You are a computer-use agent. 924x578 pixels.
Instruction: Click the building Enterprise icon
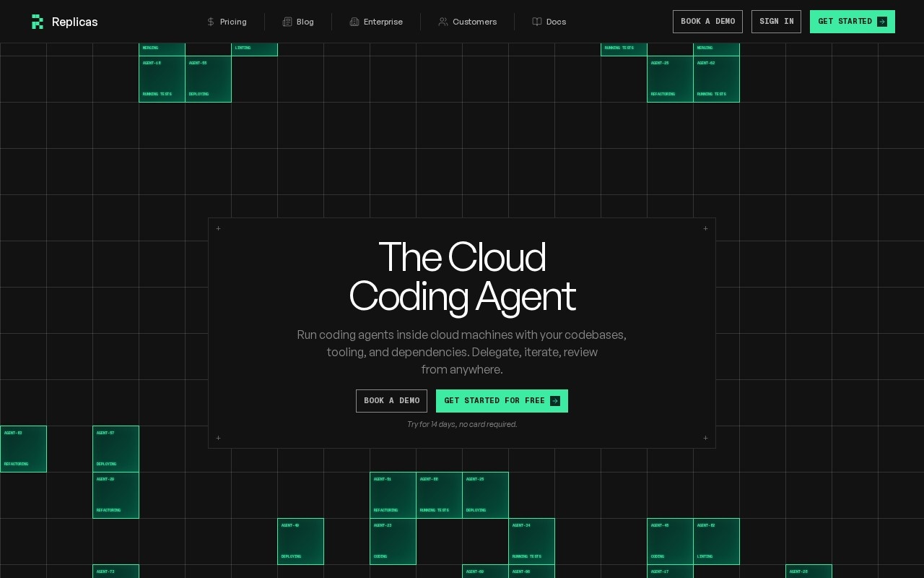point(354,22)
